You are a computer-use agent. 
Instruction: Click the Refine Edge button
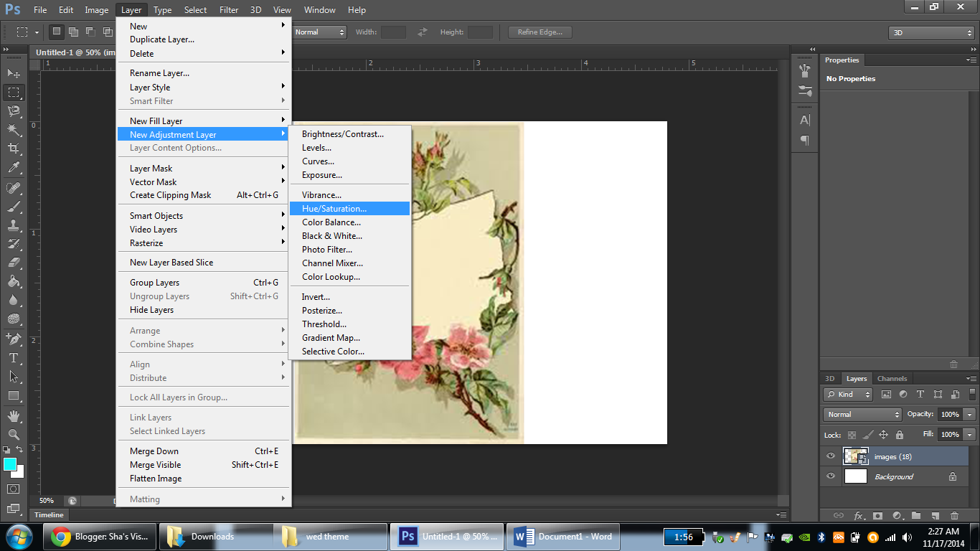[540, 32]
